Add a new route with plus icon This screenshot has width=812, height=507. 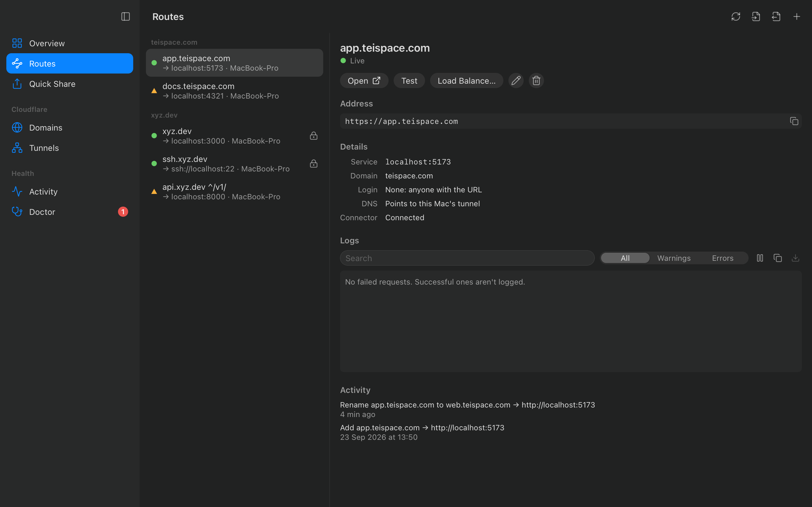796,16
